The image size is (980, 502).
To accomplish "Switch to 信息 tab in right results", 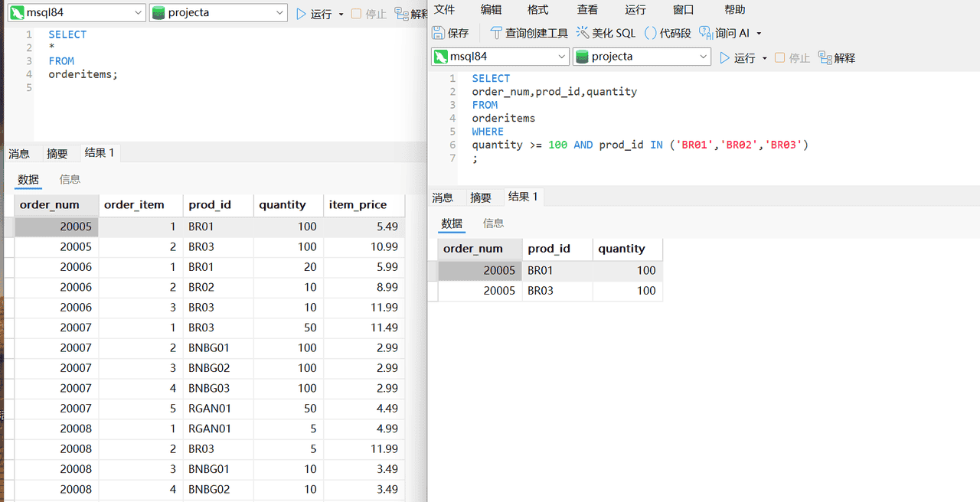I will pos(493,223).
